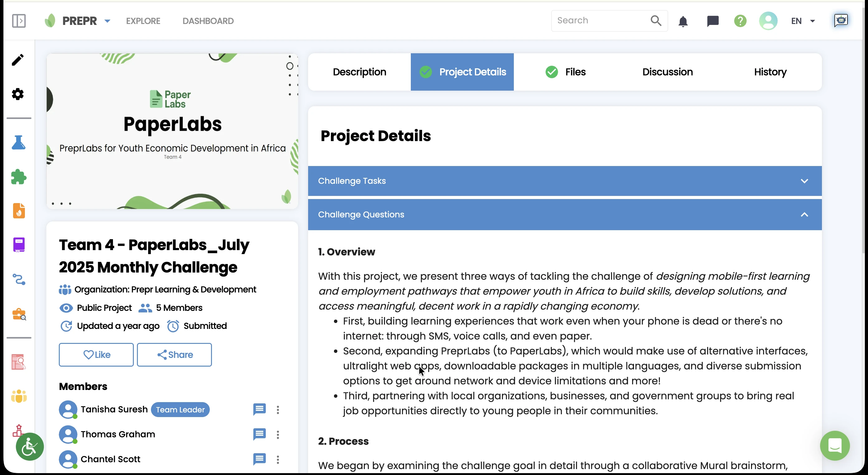The width and height of the screenshot is (868, 475).
Task: Click the Share button
Action: click(174, 355)
